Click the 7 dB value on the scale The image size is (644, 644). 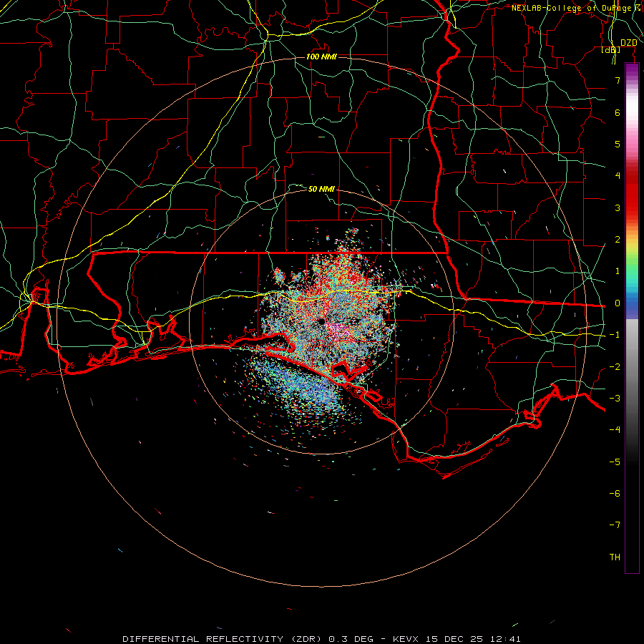618,80
